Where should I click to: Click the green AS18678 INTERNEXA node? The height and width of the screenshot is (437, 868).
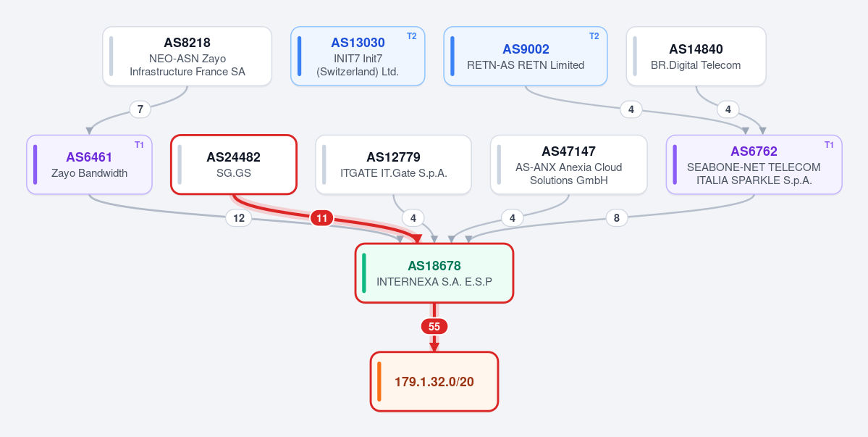click(x=434, y=273)
